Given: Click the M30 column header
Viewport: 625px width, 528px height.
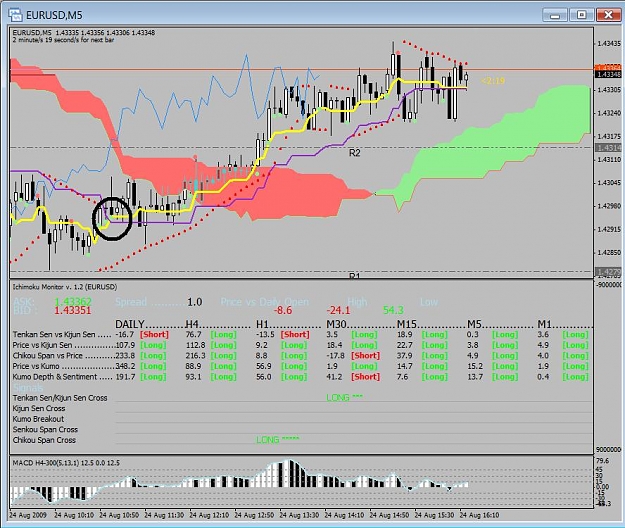Looking at the screenshot, I should click(336, 324).
